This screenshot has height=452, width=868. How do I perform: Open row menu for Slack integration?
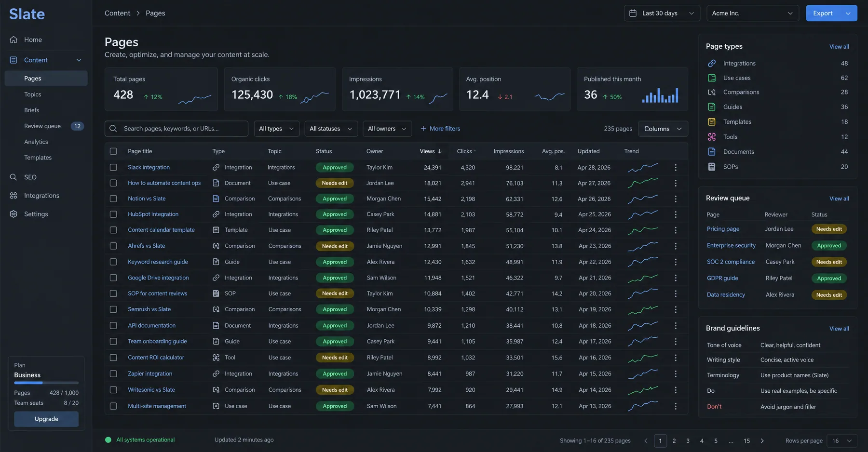click(x=676, y=167)
